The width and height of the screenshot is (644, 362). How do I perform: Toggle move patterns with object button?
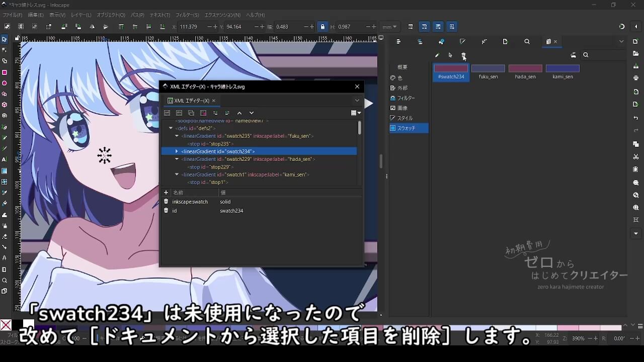point(452,27)
